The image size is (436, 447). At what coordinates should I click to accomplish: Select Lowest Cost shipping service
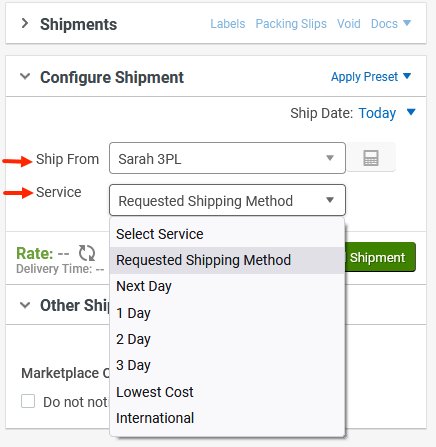click(227, 392)
